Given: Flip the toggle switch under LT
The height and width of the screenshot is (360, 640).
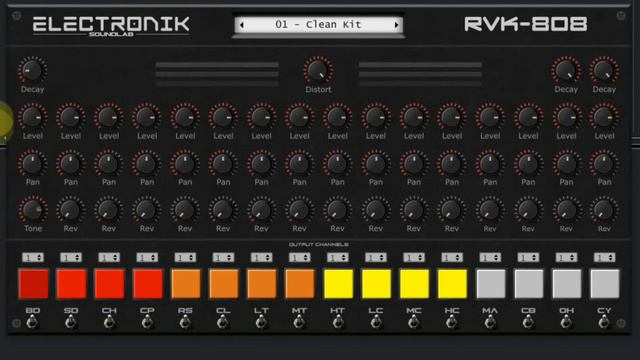Looking at the screenshot, I should pyautogui.click(x=261, y=323).
